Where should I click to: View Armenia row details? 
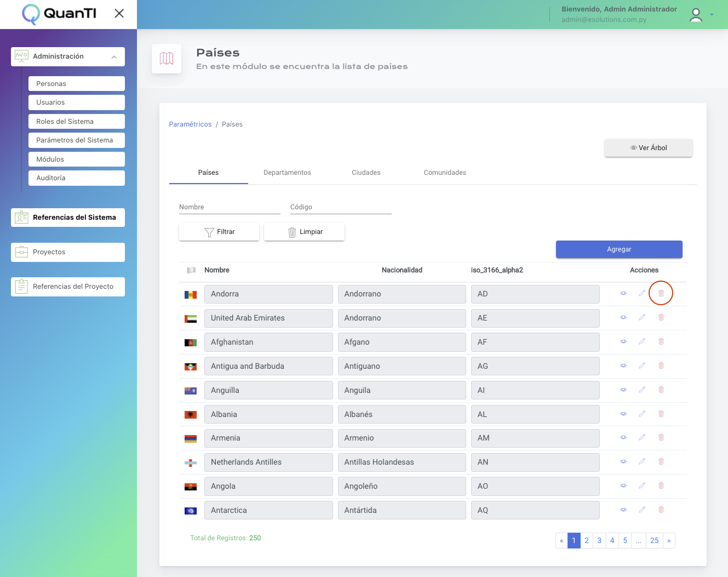click(623, 438)
